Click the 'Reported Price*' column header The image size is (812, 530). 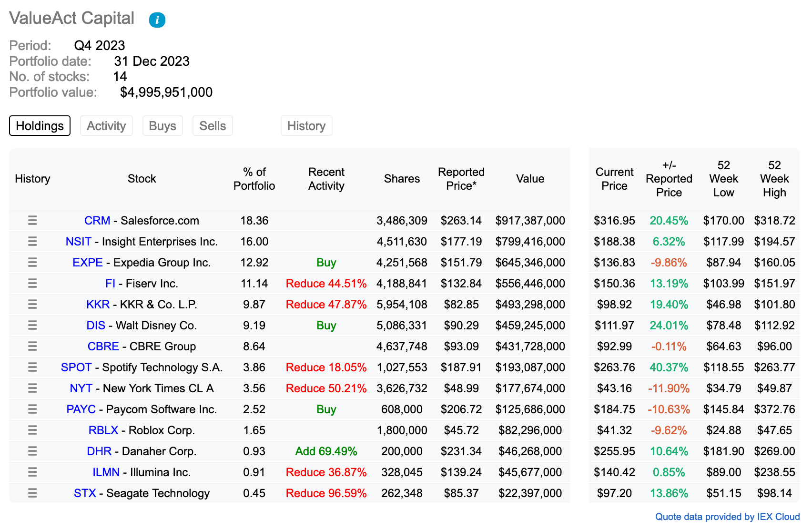point(461,179)
